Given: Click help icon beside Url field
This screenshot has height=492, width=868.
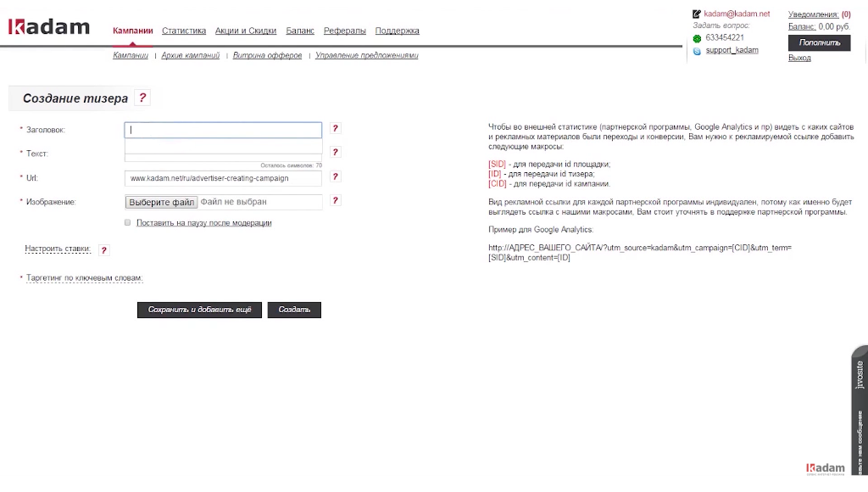Looking at the screenshot, I should (x=335, y=176).
